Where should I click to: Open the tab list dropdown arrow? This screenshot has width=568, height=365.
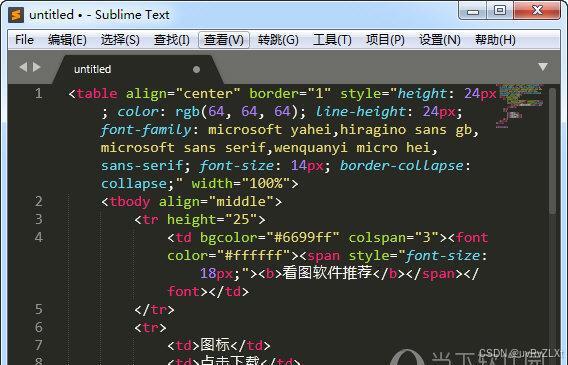click(543, 67)
